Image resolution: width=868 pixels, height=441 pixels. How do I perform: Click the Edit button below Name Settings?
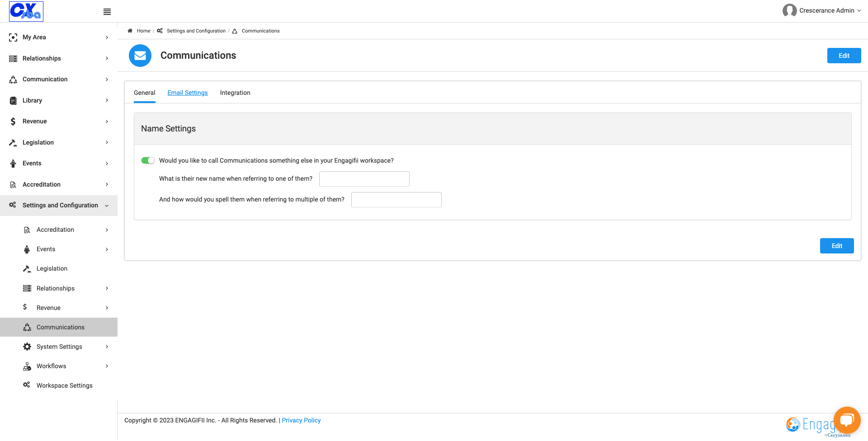[837, 246]
